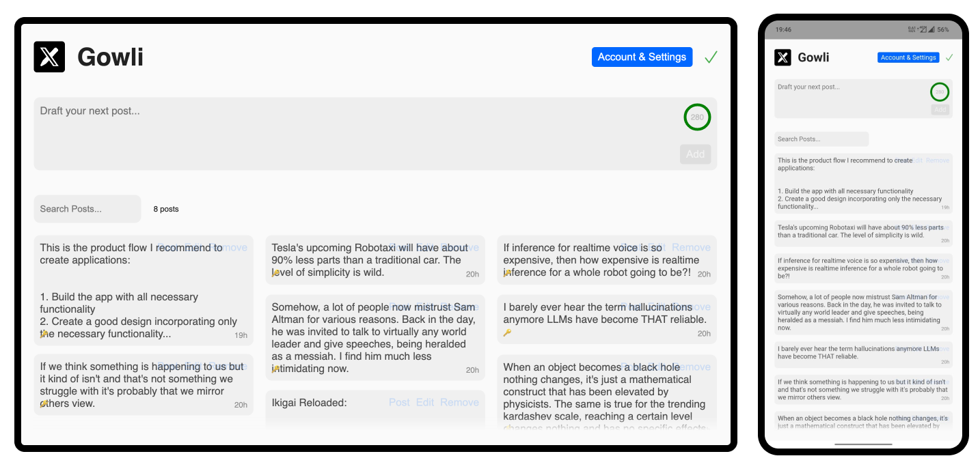Click the key icon on product flow post

pyautogui.click(x=44, y=335)
